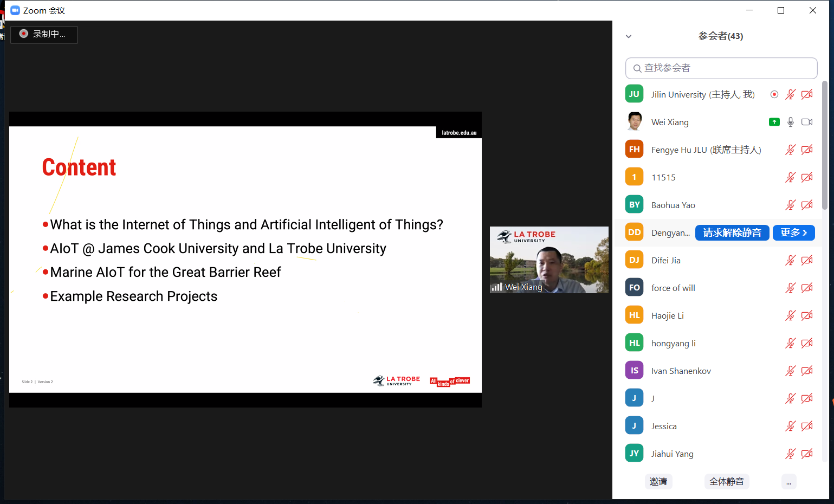The width and height of the screenshot is (834, 504).
Task: Click the signal strength icon on Wei Xiang's video
Action: pos(496,287)
